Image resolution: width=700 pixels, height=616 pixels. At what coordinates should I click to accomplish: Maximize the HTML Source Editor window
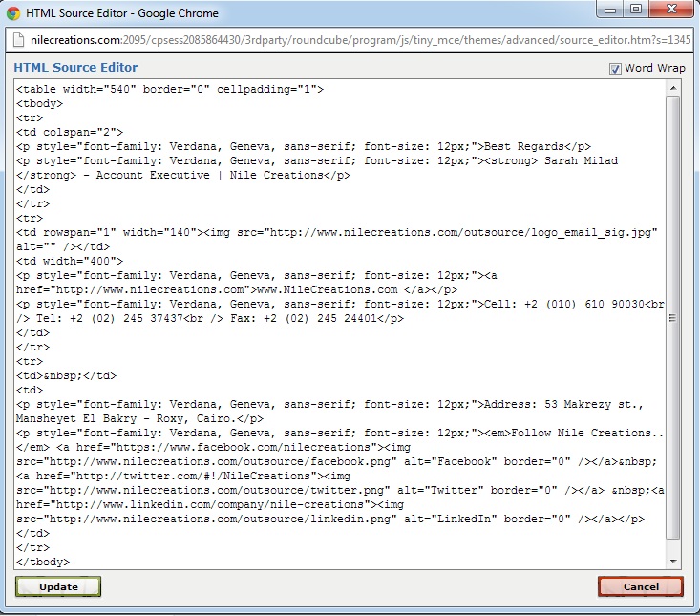tap(636, 10)
